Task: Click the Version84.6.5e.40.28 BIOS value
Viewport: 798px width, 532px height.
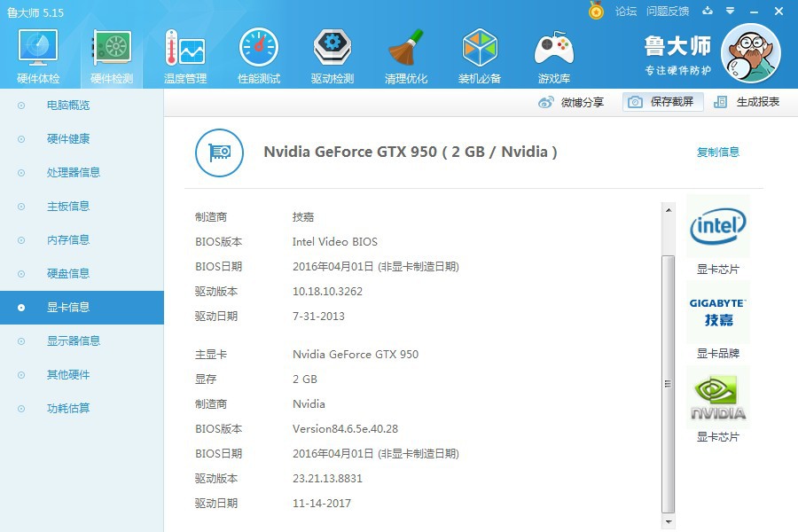Action: pyautogui.click(x=345, y=429)
